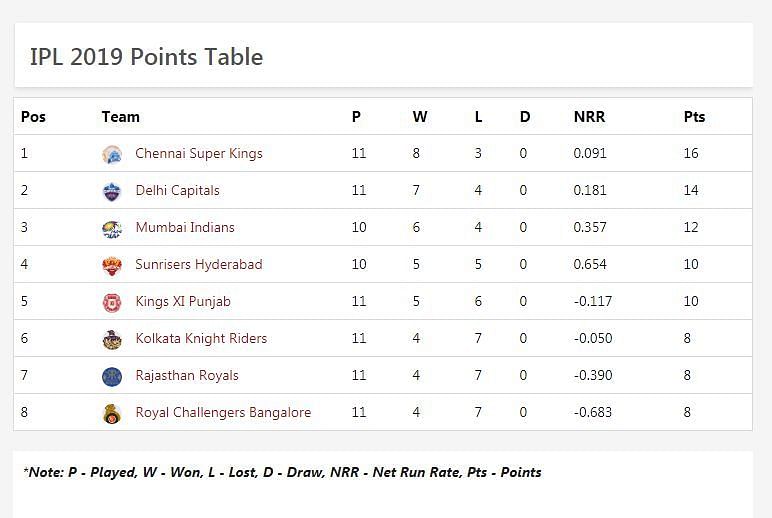
Task: Open the Mumbai Indians team link
Action: click(x=185, y=227)
